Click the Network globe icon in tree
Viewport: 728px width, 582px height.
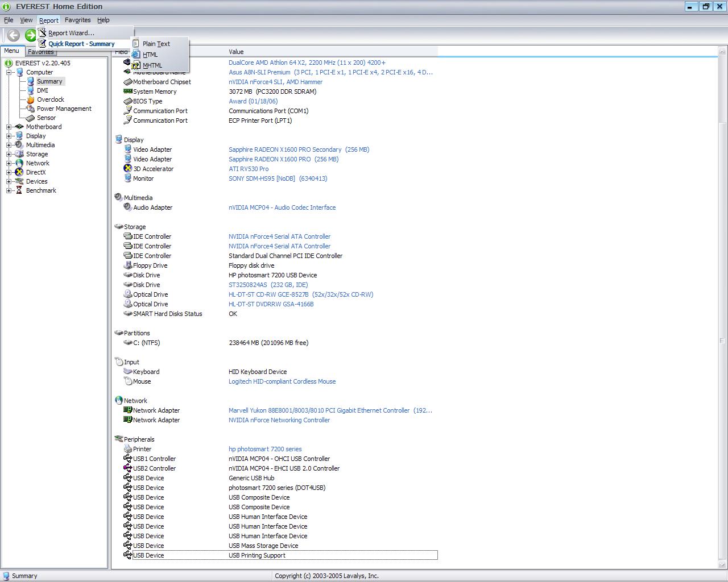click(x=19, y=163)
